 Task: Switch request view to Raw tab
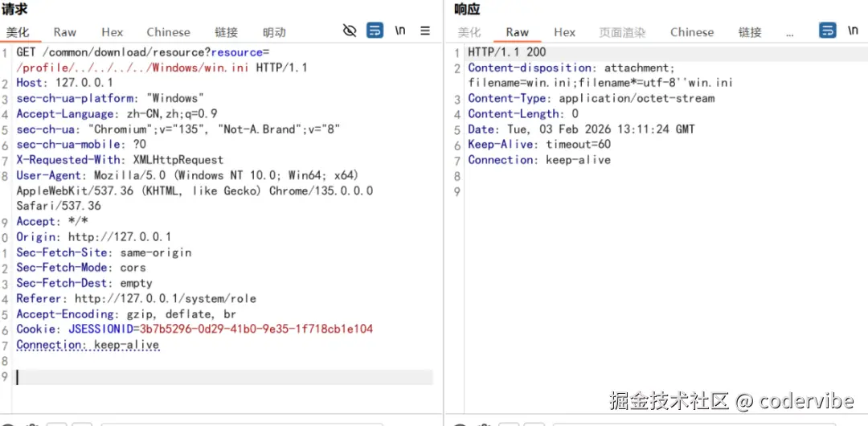pos(65,32)
